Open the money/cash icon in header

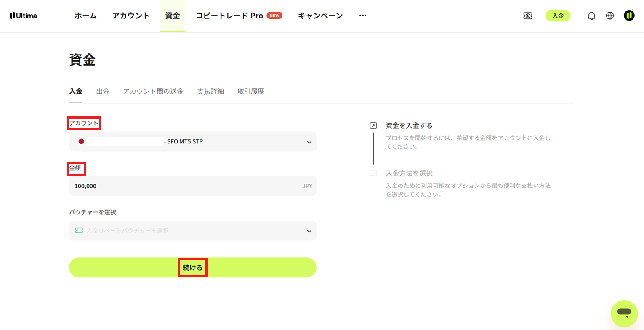click(x=527, y=16)
